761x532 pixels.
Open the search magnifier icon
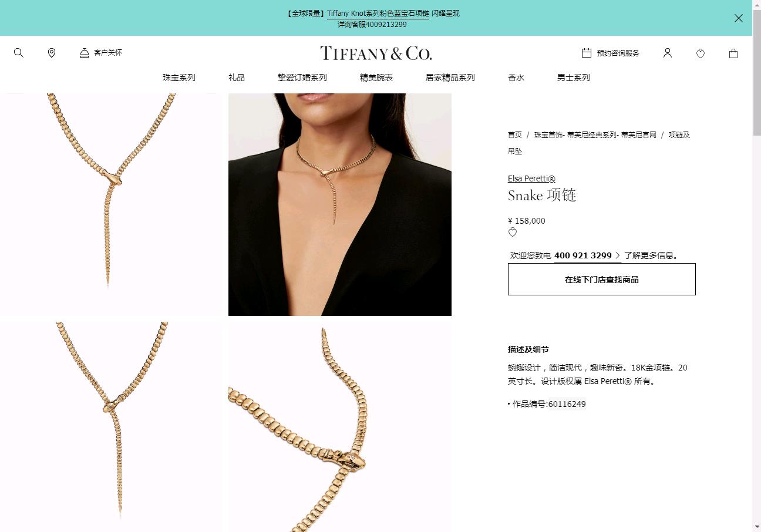19,53
